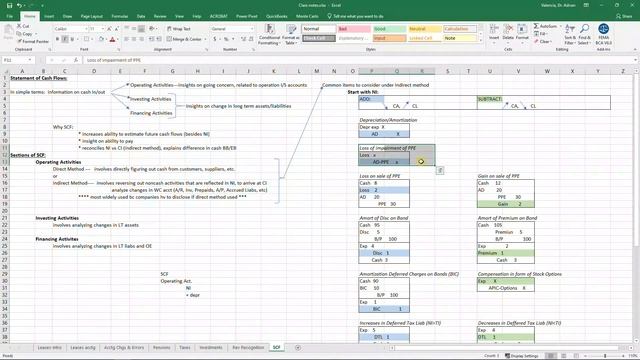The height and width of the screenshot is (360, 640).
Task: Click the Borders icon in Font group
Action: pos(86,39)
